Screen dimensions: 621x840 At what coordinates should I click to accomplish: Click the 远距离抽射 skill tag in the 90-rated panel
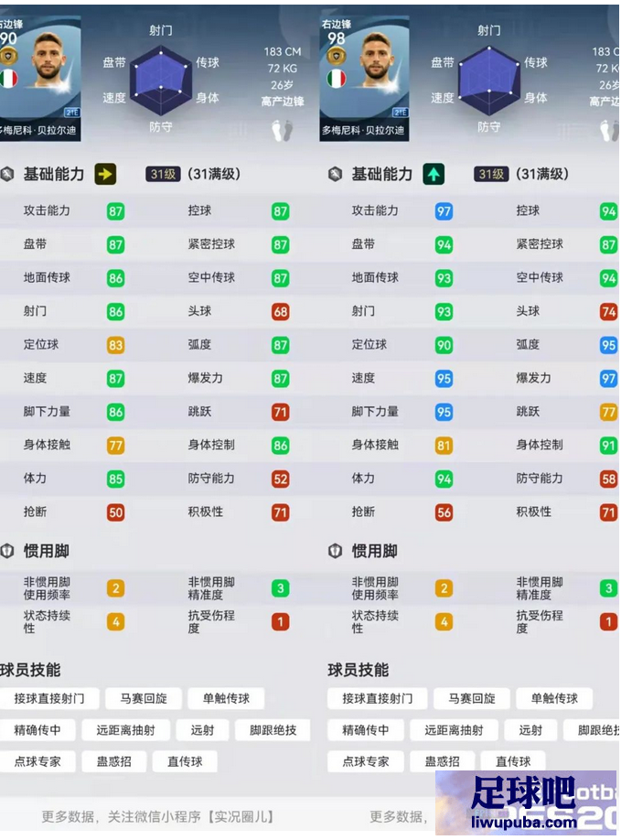click(x=126, y=730)
